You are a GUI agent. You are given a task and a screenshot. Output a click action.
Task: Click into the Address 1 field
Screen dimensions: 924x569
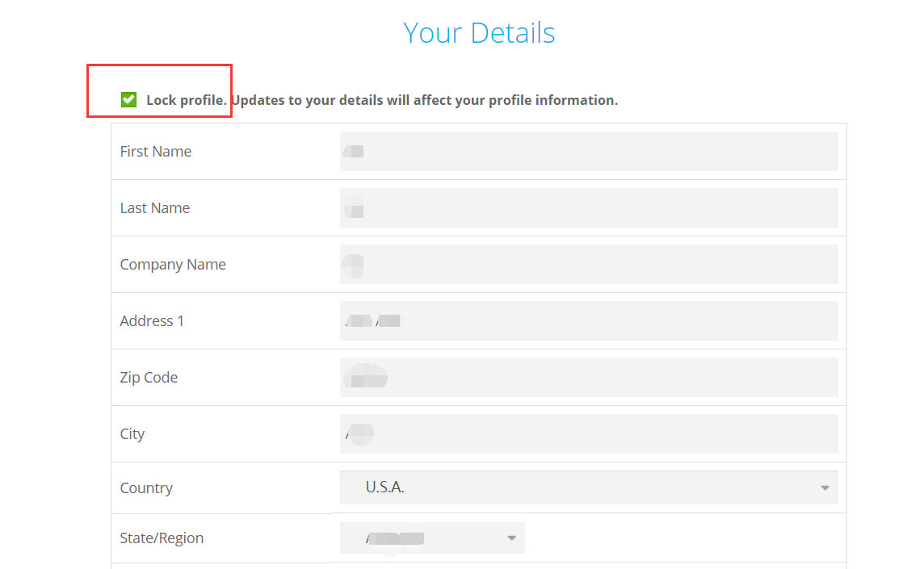tap(589, 321)
